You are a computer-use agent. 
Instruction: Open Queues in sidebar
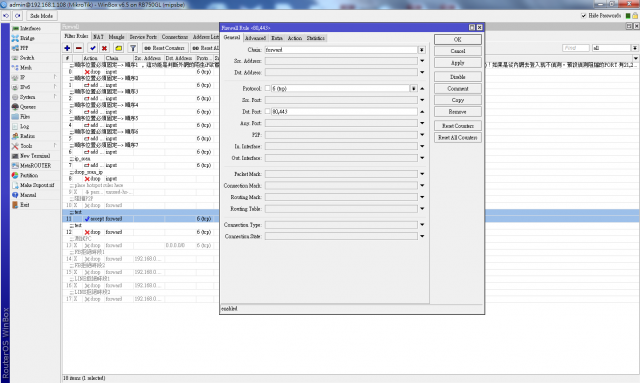pyautogui.click(x=28, y=107)
